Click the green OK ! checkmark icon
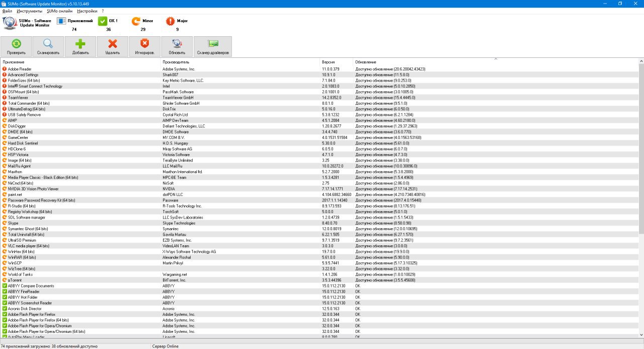This screenshot has height=349, width=644. coord(102,21)
